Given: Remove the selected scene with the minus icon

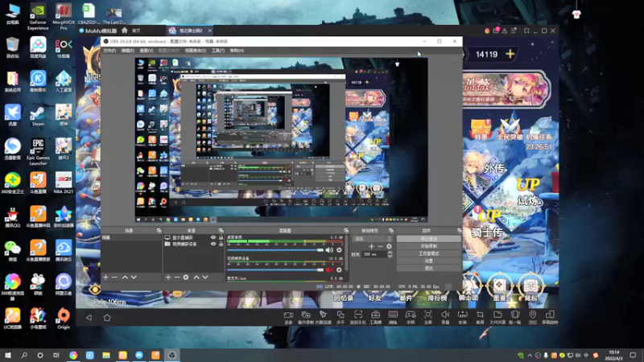Looking at the screenshot, I should tap(114, 278).
